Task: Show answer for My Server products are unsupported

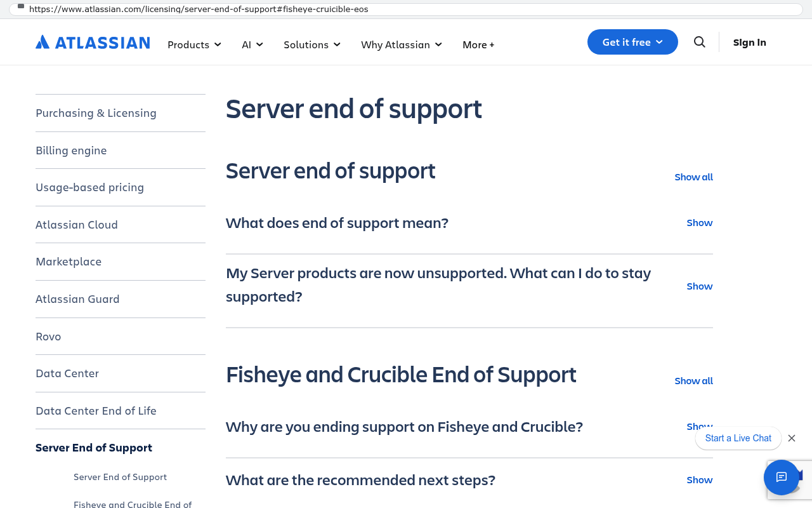Action: tap(699, 286)
